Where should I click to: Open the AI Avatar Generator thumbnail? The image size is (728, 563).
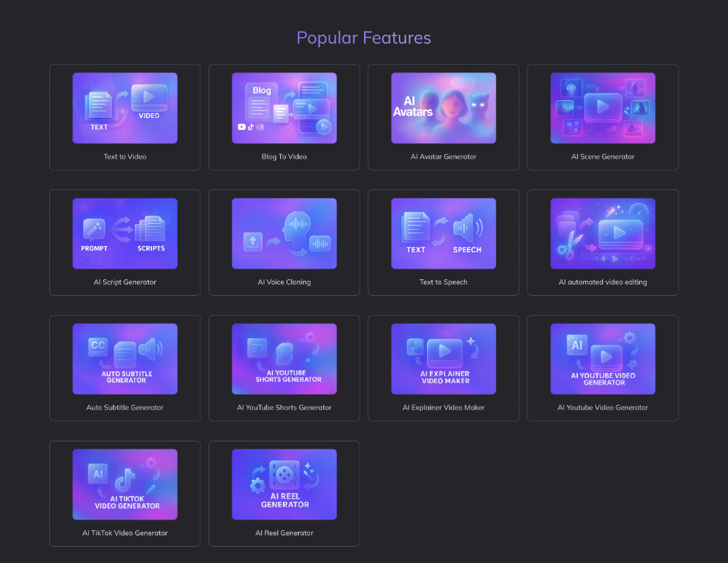click(x=443, y=107)
